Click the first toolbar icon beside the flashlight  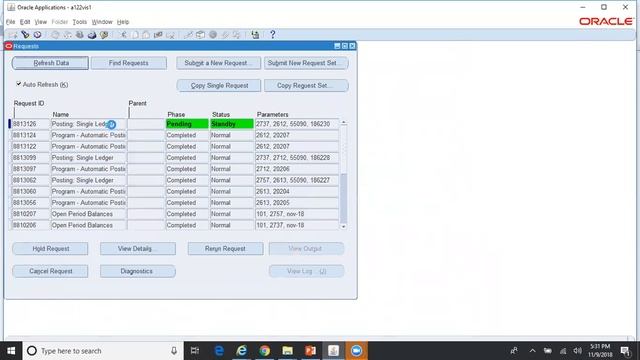13,35
